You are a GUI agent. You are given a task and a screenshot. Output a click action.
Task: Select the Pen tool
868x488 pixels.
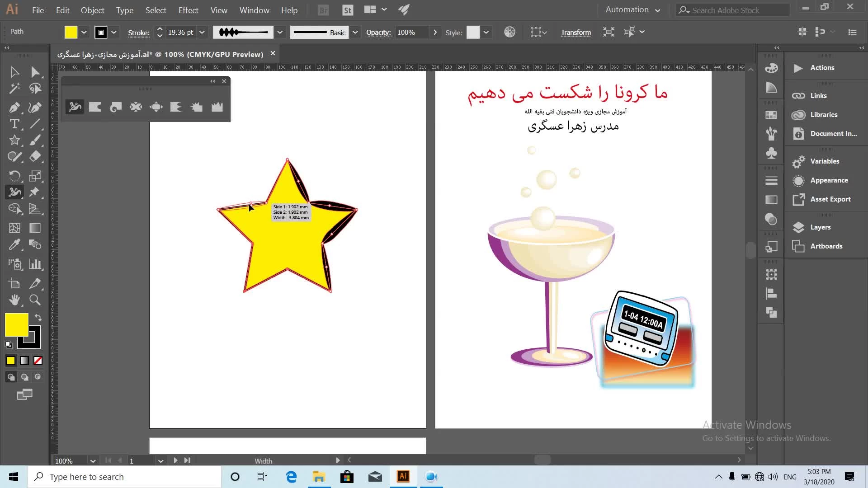coord(14,108)
